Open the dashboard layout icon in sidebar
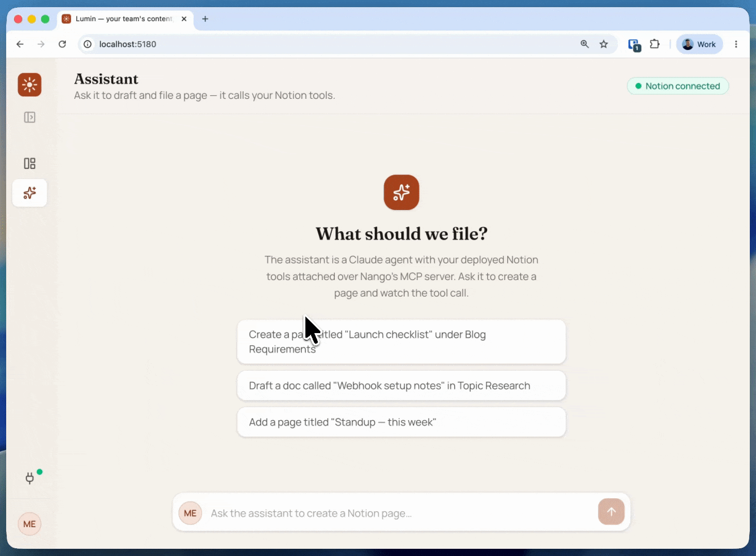This screenshot has height=556, width=756. pyautogui.click(x=29, y=164)
